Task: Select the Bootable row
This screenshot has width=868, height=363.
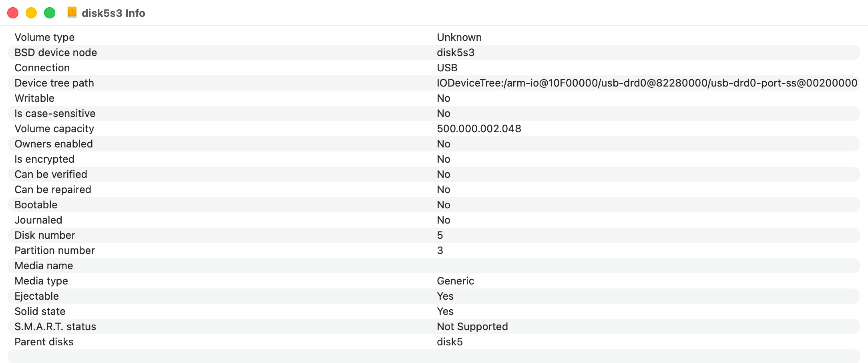Action: [434, 205]
